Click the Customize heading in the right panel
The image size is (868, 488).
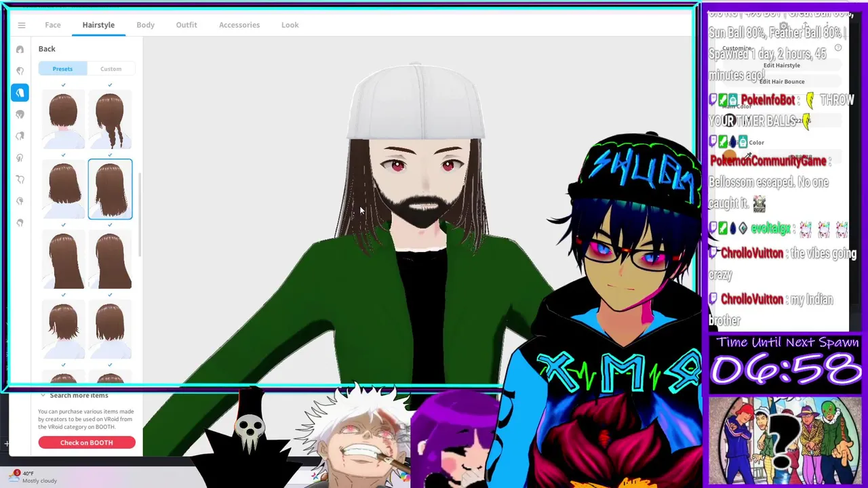point(737,48)
